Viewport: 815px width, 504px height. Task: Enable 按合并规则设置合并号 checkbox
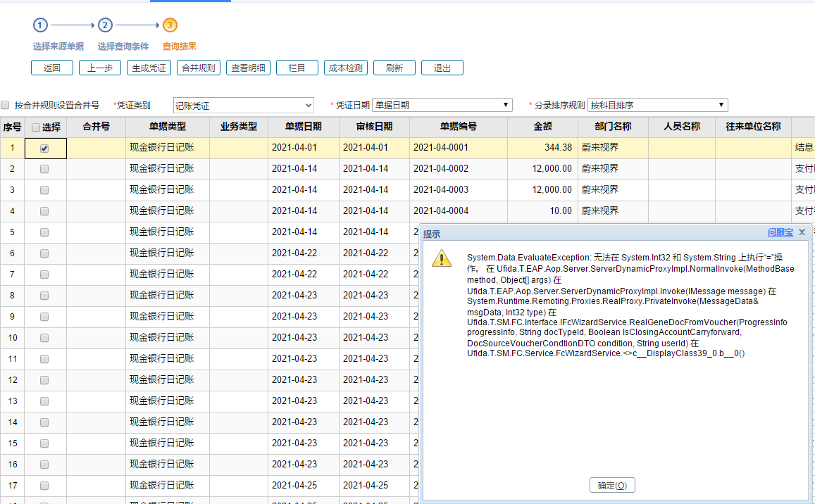[5, 106]
